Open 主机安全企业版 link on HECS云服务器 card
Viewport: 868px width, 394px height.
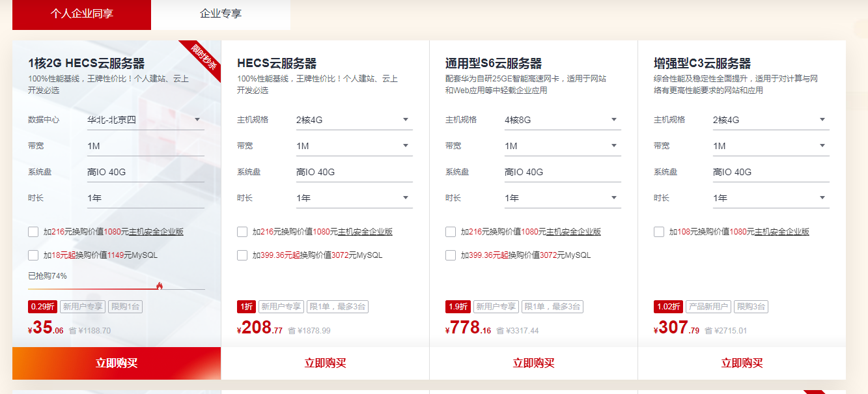click(365, 232)
